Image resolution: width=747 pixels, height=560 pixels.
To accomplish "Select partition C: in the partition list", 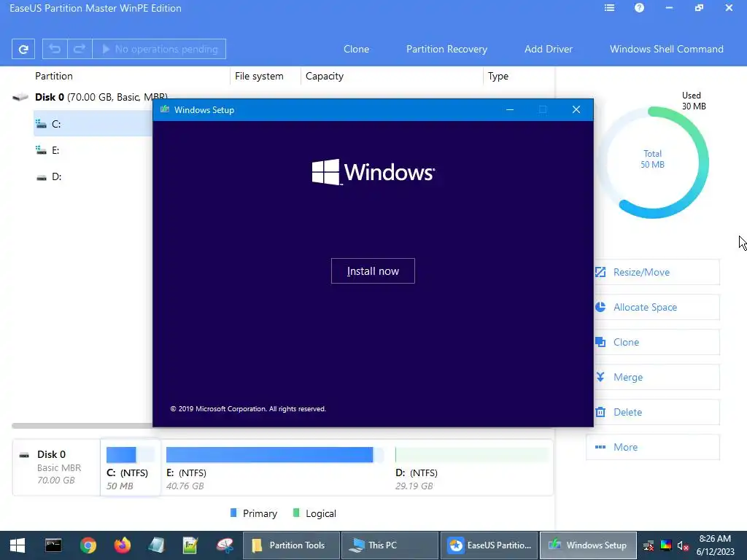I will [93, 124].
